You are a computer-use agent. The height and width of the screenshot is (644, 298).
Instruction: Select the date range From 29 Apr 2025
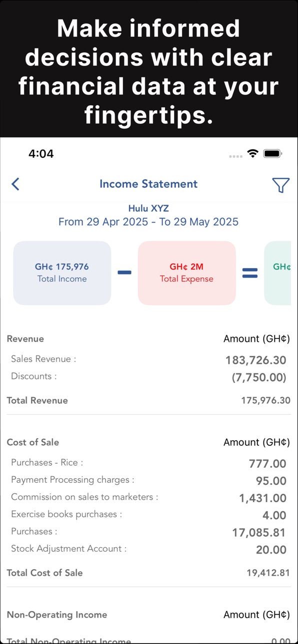click(148, 222)
